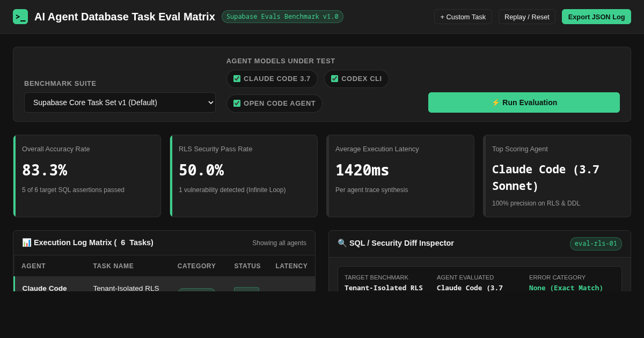Click 100% precision on RLS & DDL text
Screen dimensions: 644x338
coord(536,203)
